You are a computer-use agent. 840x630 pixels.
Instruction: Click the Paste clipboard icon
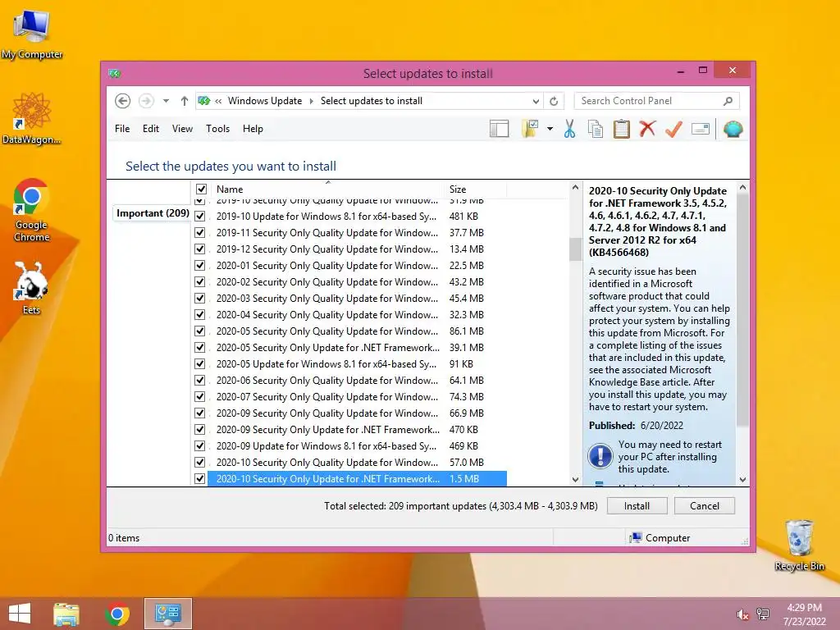click(x=622, y=129)
